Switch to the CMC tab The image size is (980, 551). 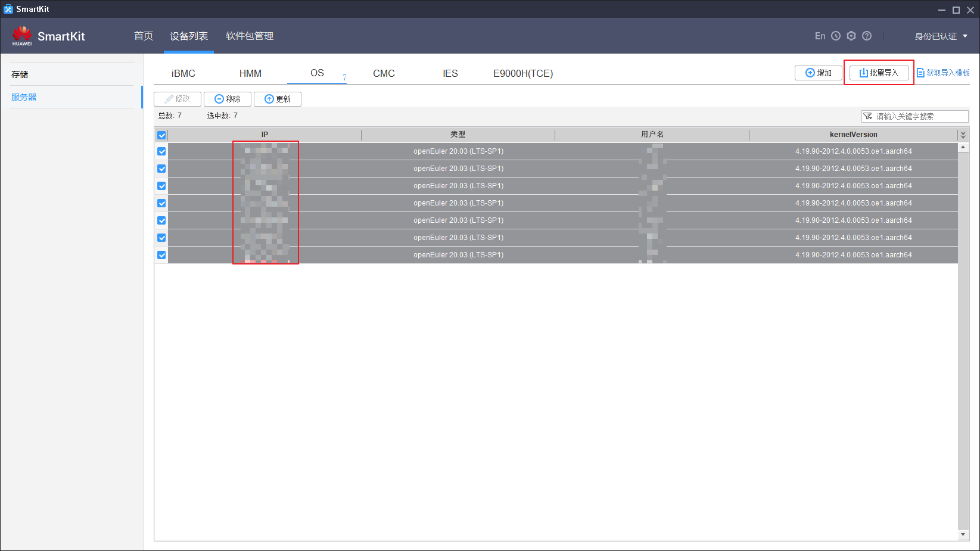click(x=384, y=73)
